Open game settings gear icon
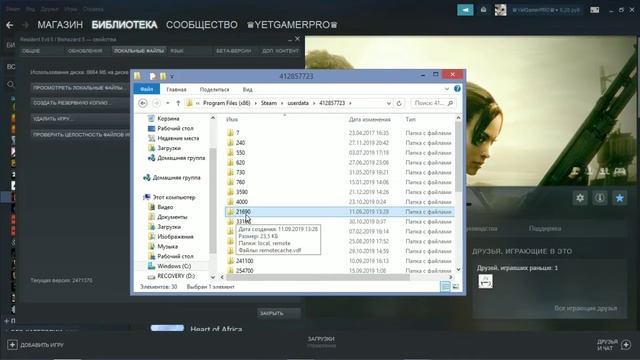The width and height of the screenshot is (640, 360). [580, 198]
